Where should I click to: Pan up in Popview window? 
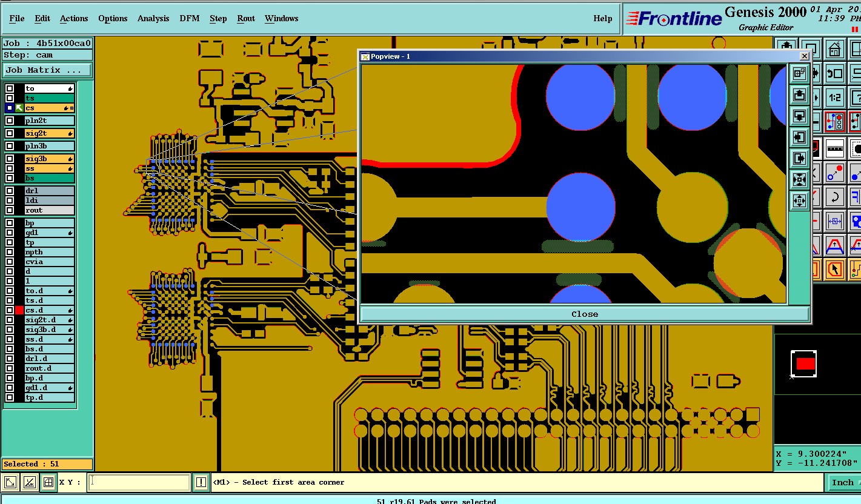tap(799, 95)
